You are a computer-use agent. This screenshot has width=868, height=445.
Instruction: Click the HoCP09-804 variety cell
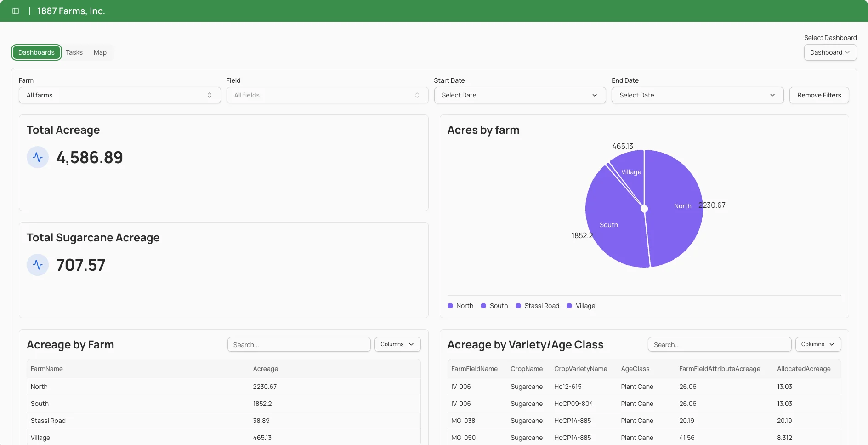point(573,404)
